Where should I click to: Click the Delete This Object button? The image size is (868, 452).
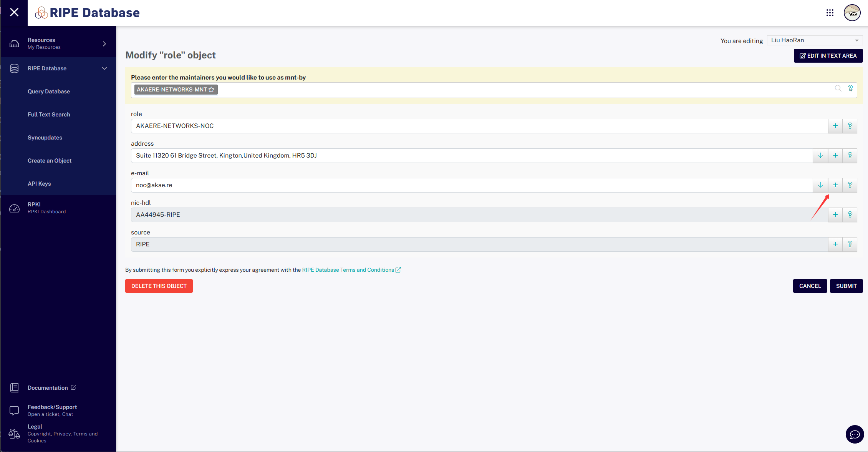point(159,286)
